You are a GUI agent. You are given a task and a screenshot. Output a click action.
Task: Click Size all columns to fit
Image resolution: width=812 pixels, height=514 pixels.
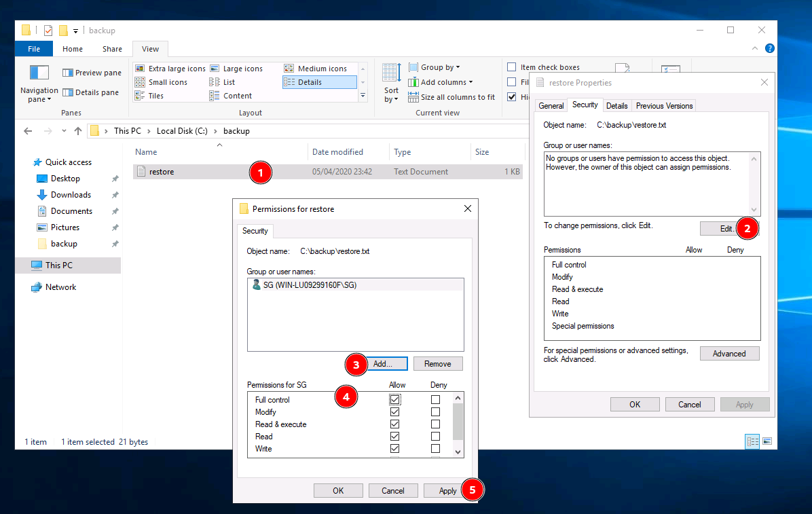451,97
